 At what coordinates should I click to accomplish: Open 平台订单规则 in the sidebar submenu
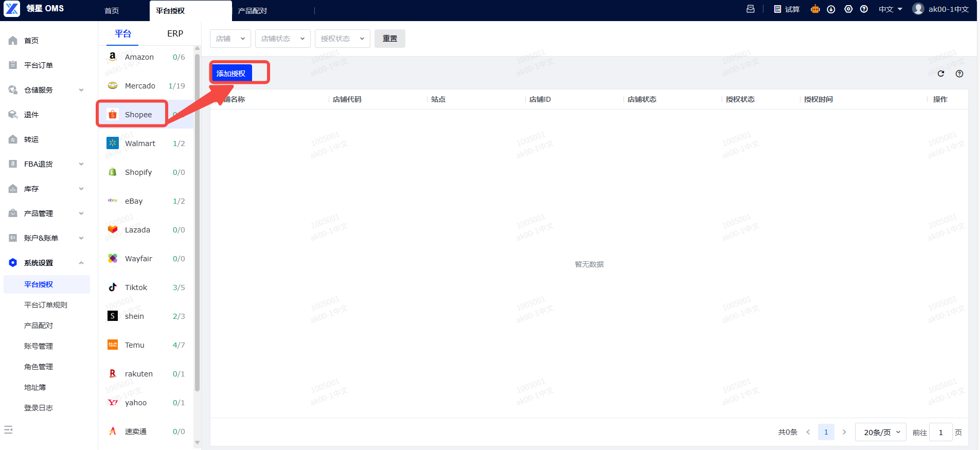46,305
